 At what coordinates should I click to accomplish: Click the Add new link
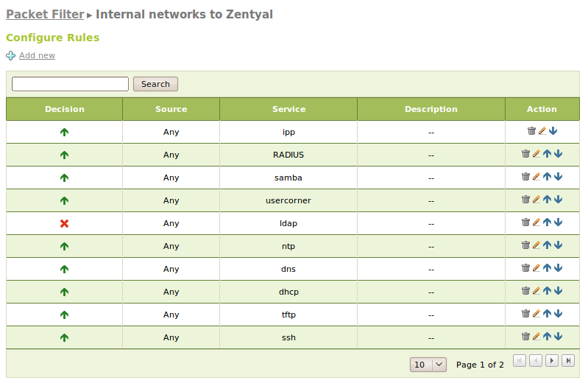point(37,55)
